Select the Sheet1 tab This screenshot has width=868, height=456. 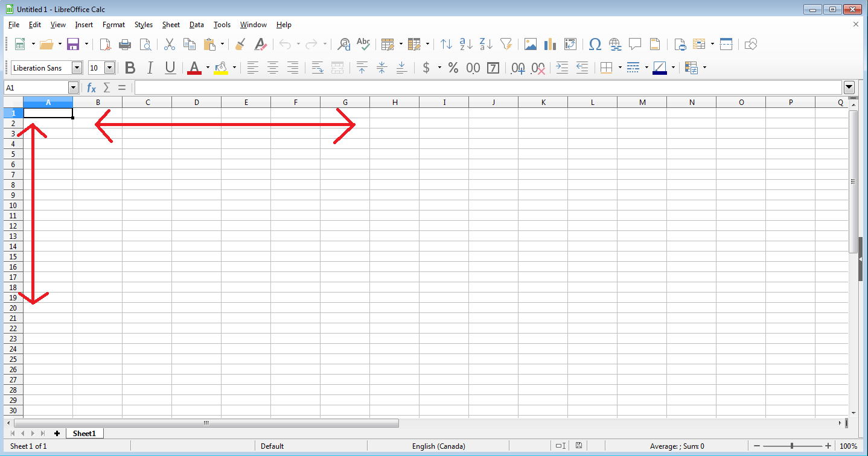[x=85, y=433]
